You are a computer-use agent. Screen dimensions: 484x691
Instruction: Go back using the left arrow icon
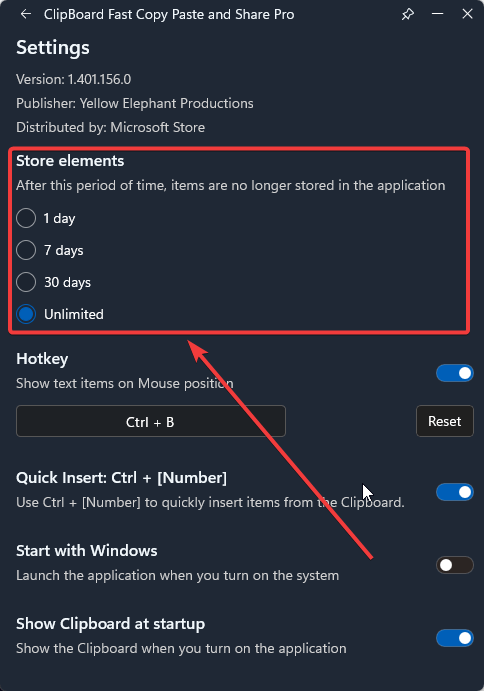(x=26, y=15)
